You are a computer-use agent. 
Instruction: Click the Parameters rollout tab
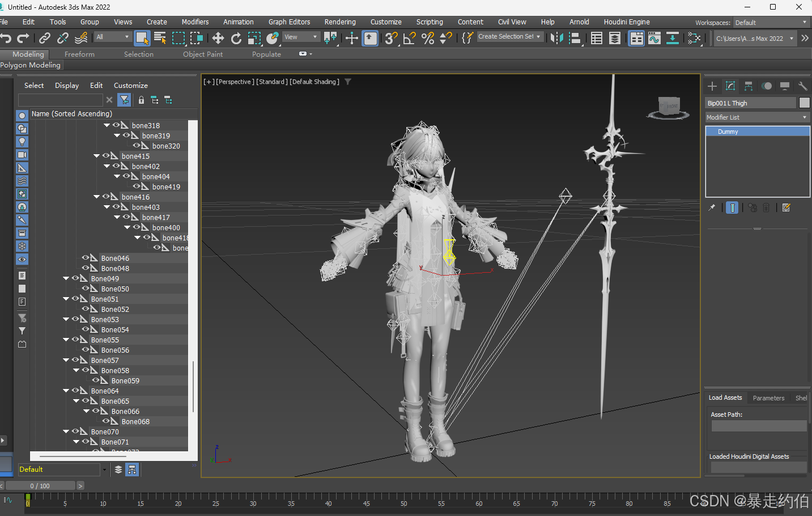(768, 398)
